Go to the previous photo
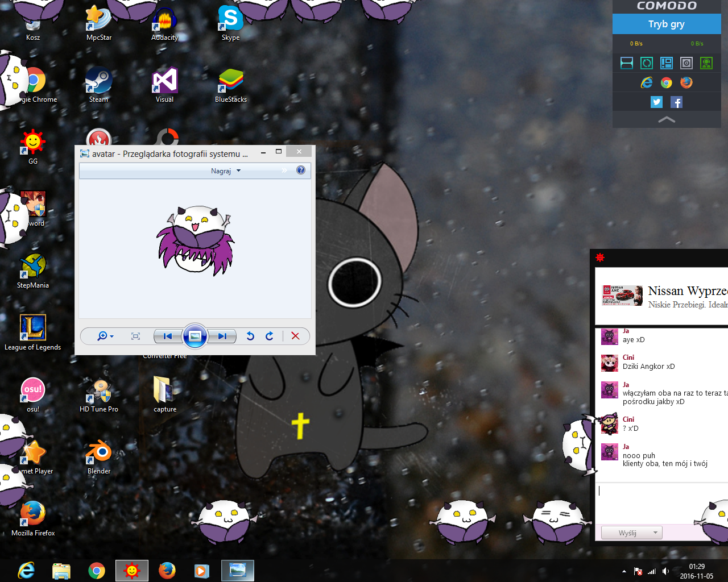The width and height of the screenshot is (728, 582). pyautogui.click(x=168, y=336)
